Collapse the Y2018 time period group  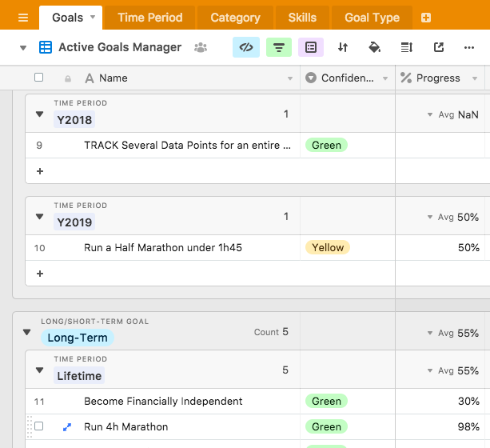39,114
